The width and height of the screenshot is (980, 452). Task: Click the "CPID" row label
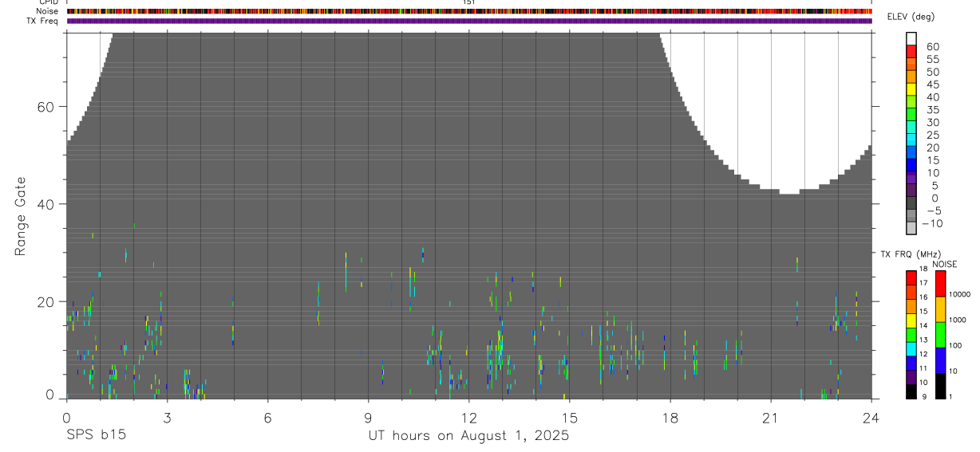[x=48, y=2]
